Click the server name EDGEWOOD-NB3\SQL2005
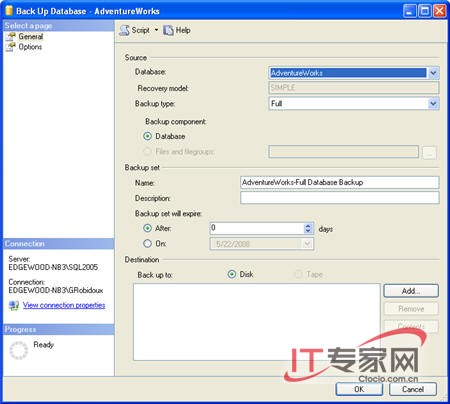This screenshot has height=404, width=450. point(53,267)
